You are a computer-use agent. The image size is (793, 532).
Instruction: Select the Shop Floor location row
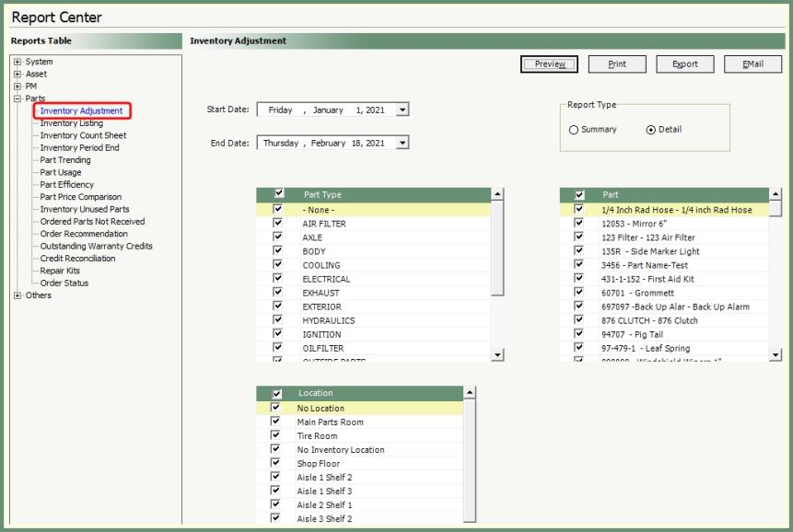click(359, 463)
